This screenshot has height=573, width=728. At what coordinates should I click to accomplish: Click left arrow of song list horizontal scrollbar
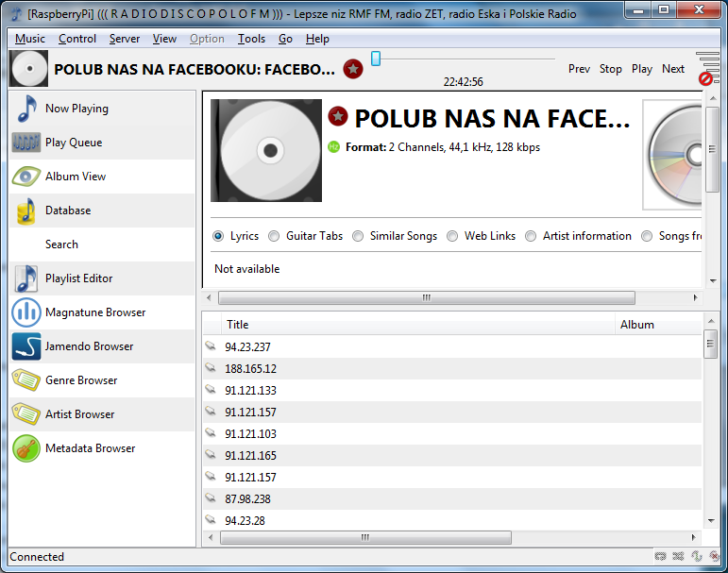pyautogui.click(x=211, y=537)
